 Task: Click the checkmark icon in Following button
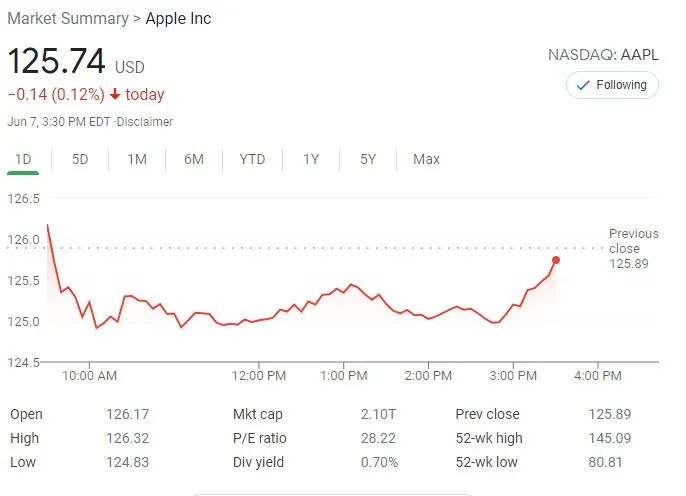coord(583,85)
